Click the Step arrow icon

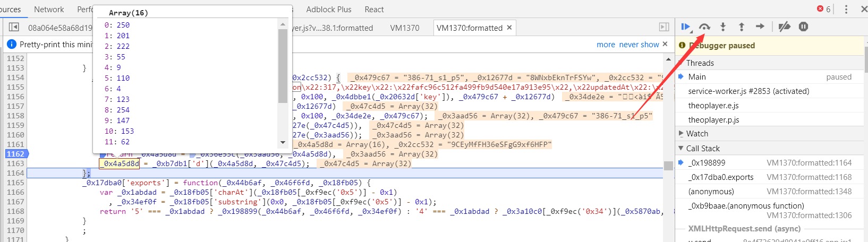click(760, 27)
